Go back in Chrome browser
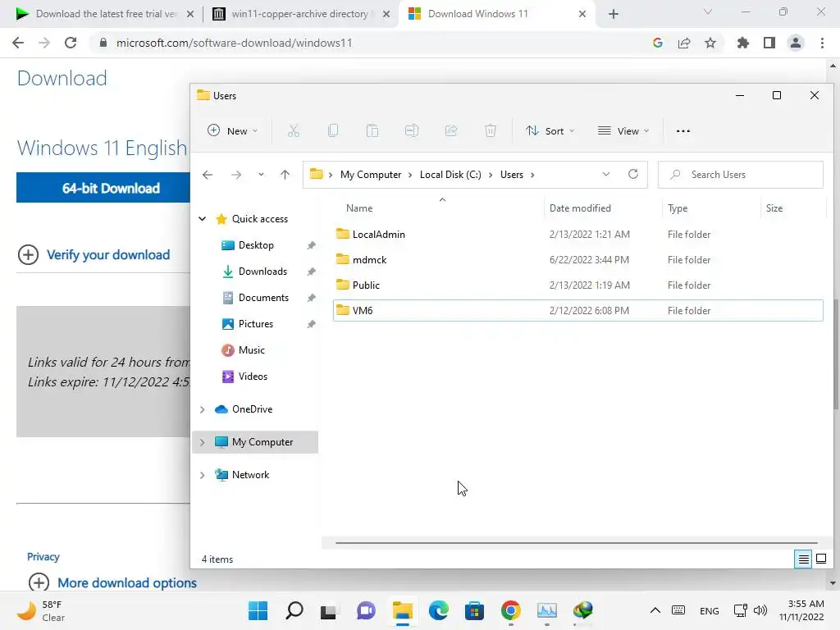Viewport: 840px width, 630px height. 18,43
